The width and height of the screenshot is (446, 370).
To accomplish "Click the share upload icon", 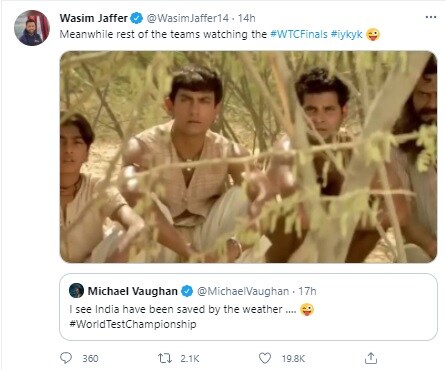I will tap(371, 358).
